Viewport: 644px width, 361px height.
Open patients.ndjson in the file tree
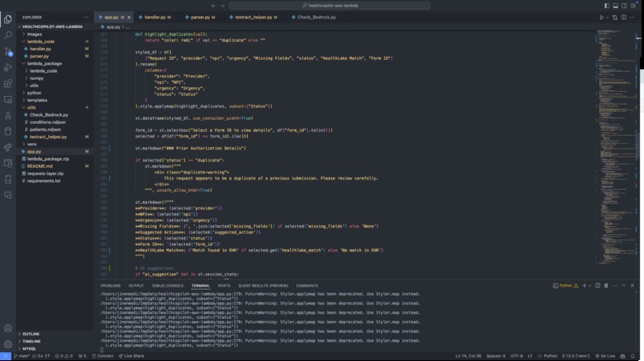[x=46, y=129]
